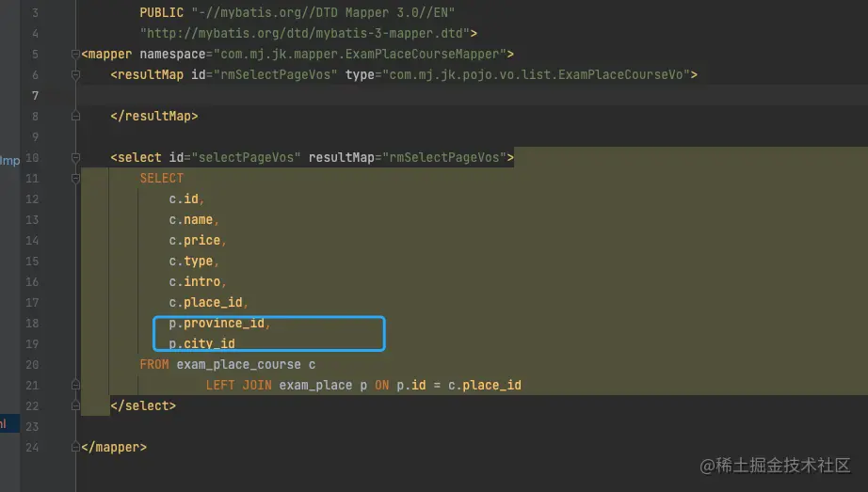Click the </mapper> closing tag

point(114,447)
